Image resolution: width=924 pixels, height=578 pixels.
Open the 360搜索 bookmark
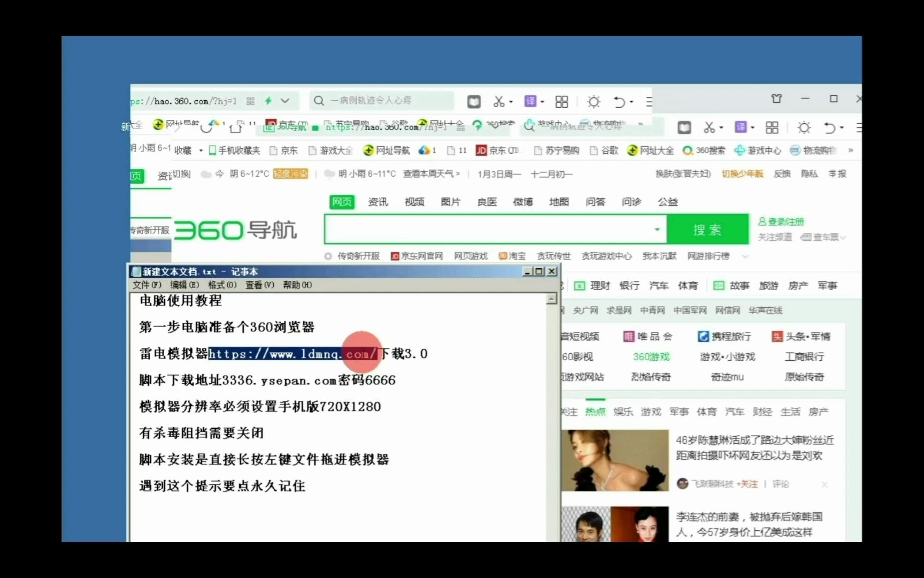[704, 150]
